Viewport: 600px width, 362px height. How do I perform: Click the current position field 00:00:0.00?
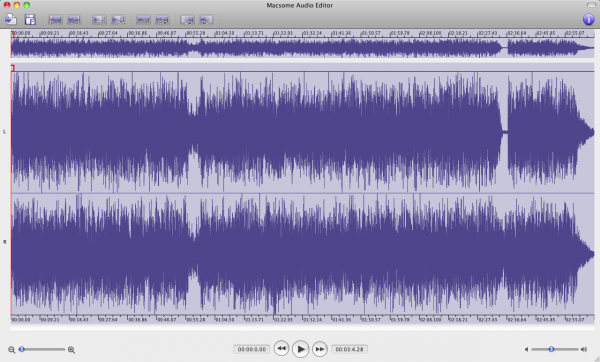click(252, 349)
